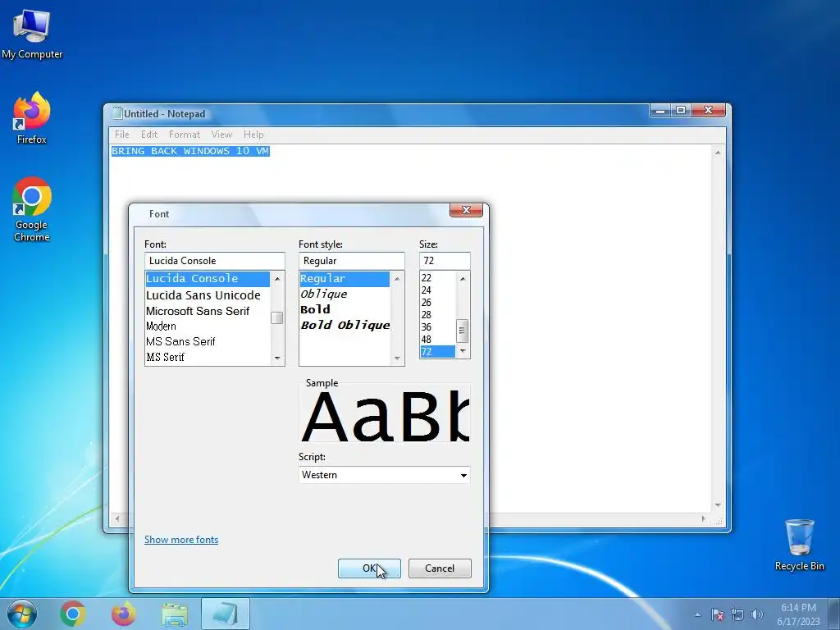Select Microsoft Sans Serif font
The image size is (840, 630).
point(208,311)
